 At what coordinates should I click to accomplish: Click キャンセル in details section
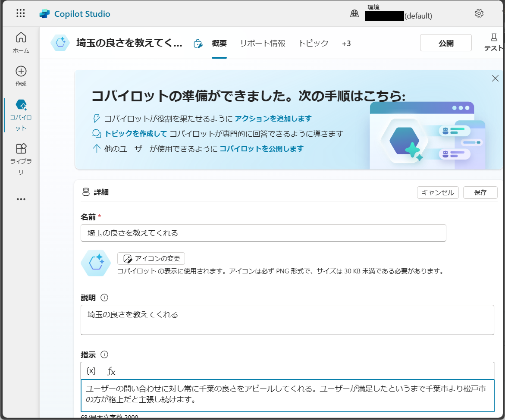pyautogui.click(x=438, y=192)
